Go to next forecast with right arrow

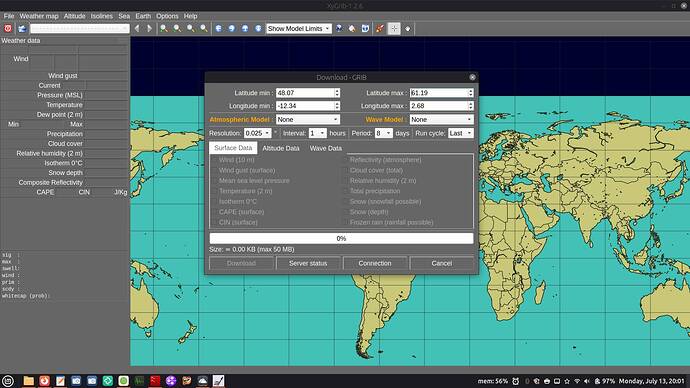point(150,29)
